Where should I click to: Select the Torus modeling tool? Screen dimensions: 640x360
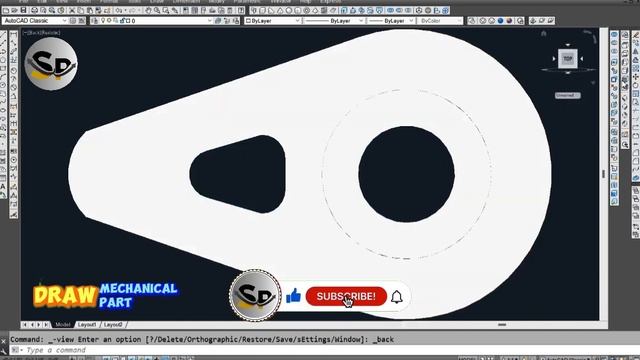[x=306, y=10]
